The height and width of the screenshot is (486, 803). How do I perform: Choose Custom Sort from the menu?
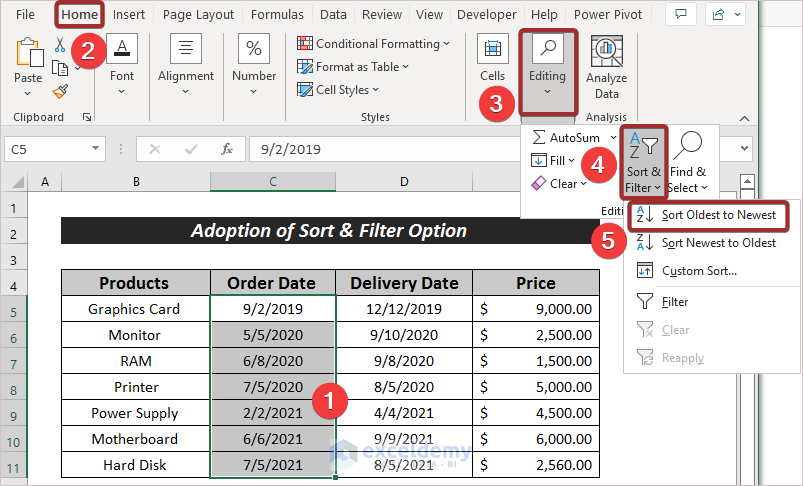699,270
